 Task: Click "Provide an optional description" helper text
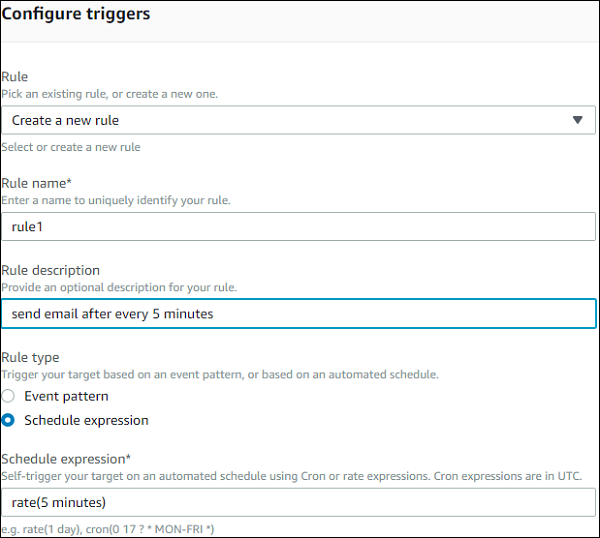(118, 288)
